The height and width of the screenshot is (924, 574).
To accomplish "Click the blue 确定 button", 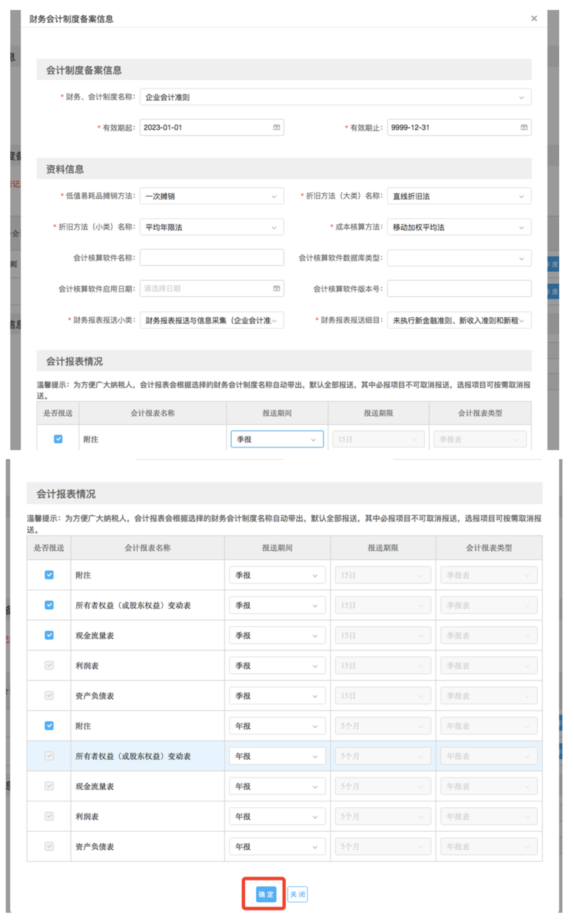I will 266,894.
